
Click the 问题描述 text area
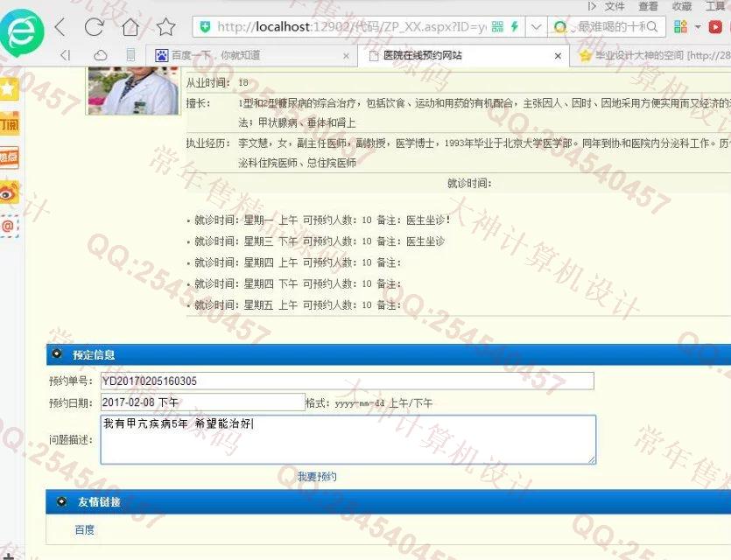(348, 439)
